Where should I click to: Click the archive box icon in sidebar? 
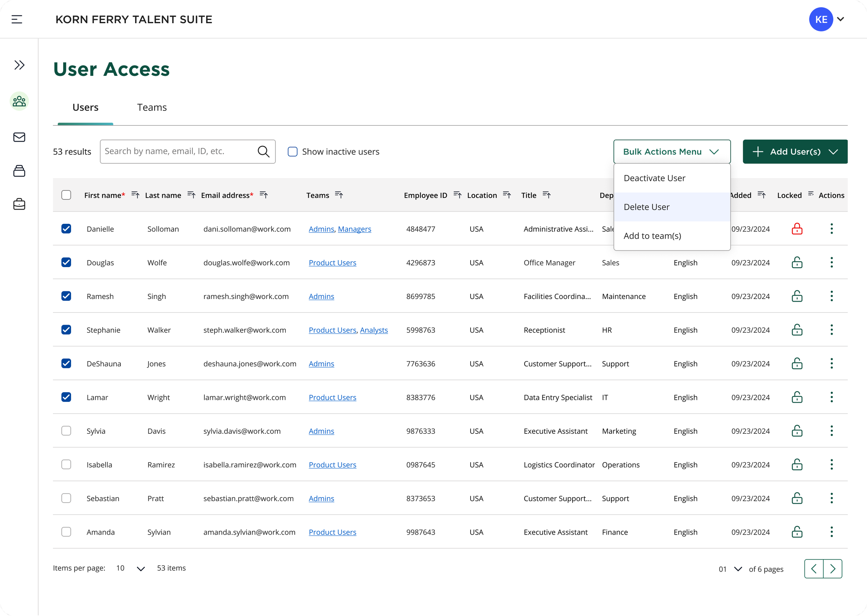pyautogui.click(x=19, y=171)
